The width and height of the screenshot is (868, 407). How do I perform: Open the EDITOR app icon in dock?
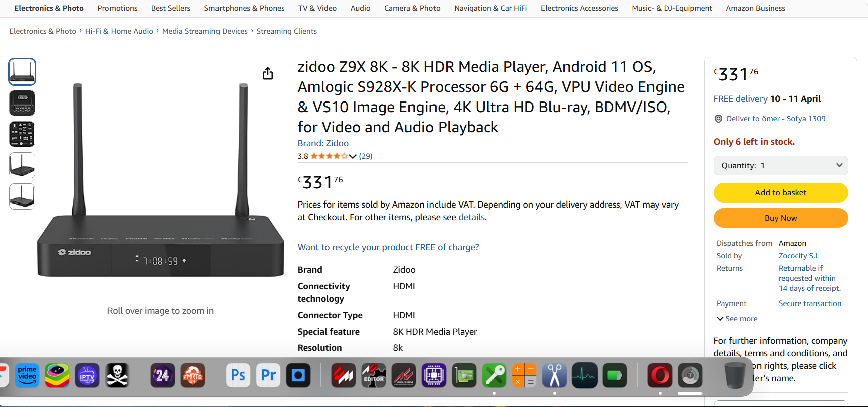(374, 375)
